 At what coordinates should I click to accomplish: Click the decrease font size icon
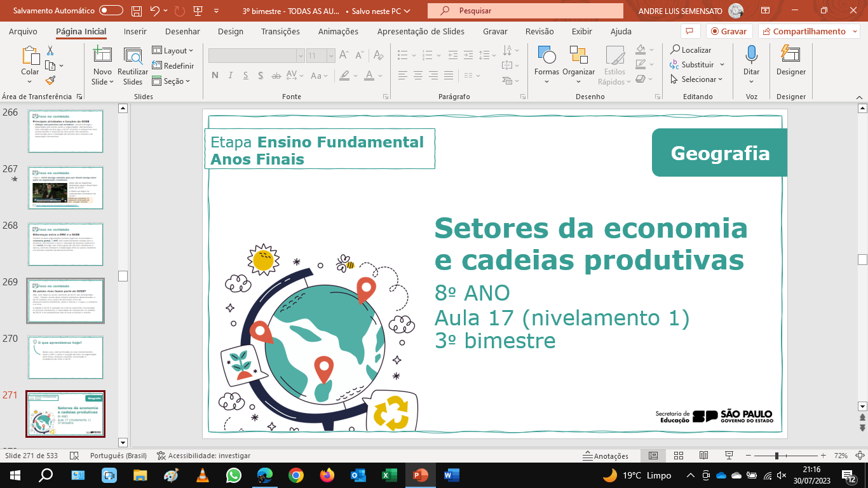[359, 56]
